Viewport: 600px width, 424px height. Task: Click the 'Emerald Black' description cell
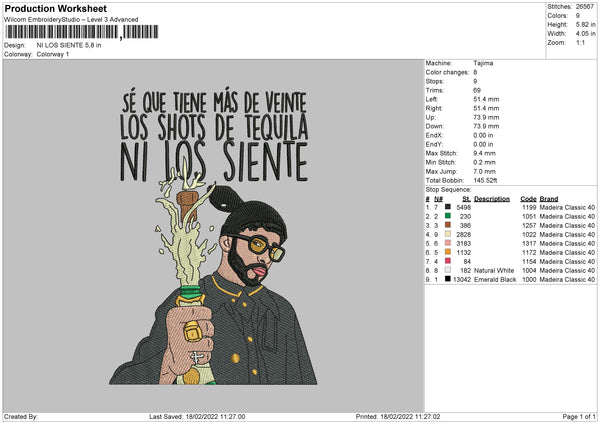495,279
